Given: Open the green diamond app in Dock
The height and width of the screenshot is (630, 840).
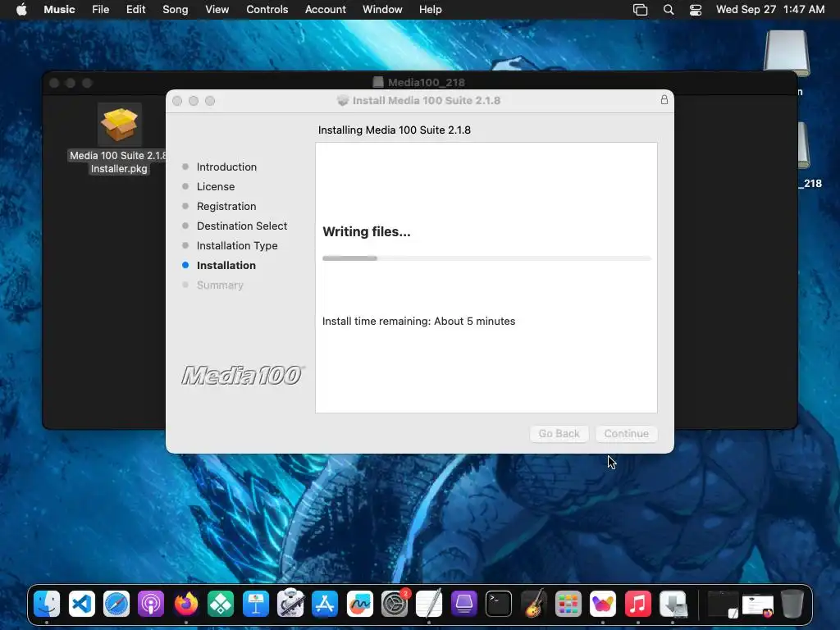Looking at the screenshot, I should pos(221,605).
